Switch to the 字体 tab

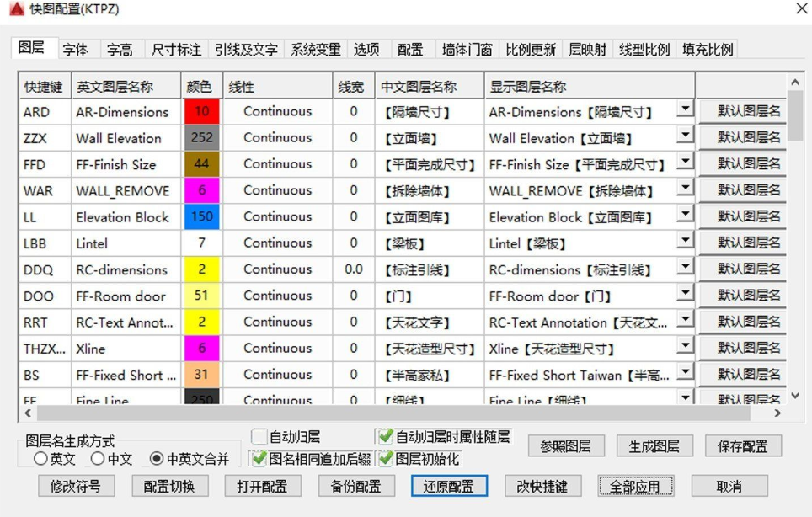click(x=77, y=49)
